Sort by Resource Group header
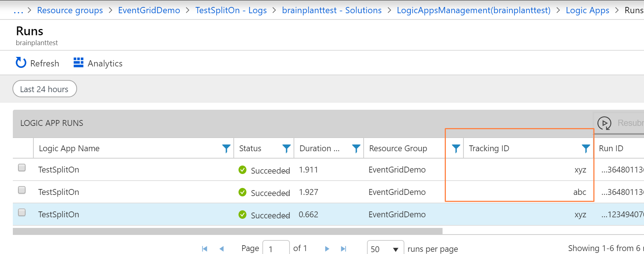Image resolution: width=644 pixels, height=254 pixels. [x=398, y=148]
